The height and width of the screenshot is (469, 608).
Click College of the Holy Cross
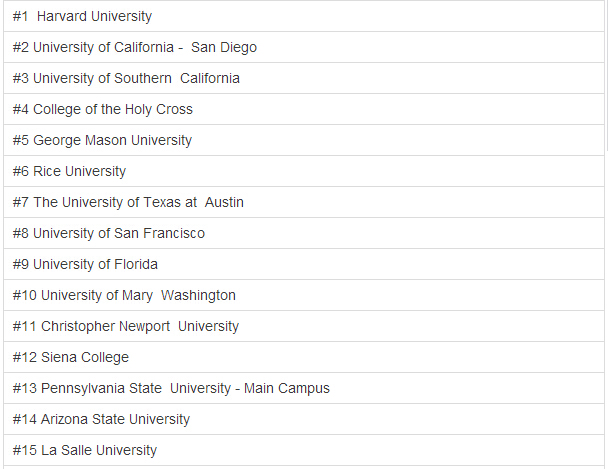coord(102,109)
